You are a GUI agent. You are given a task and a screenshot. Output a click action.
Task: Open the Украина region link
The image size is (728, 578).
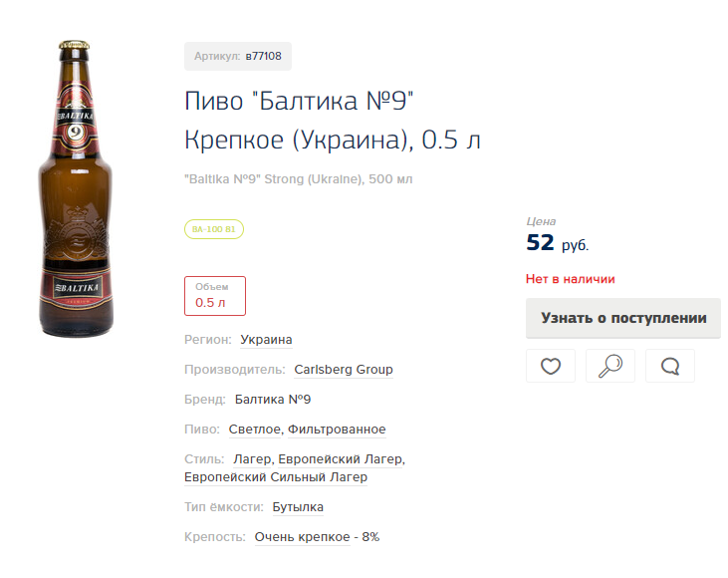(x=266, y=340)
